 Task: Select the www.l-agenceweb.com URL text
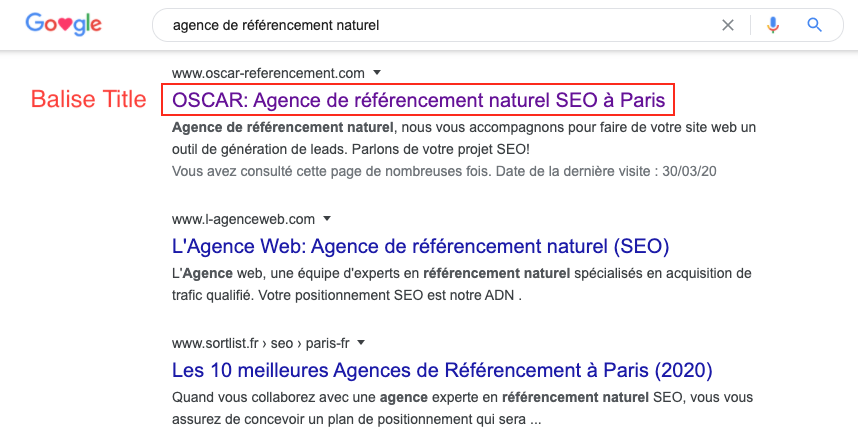click(244, 219)
